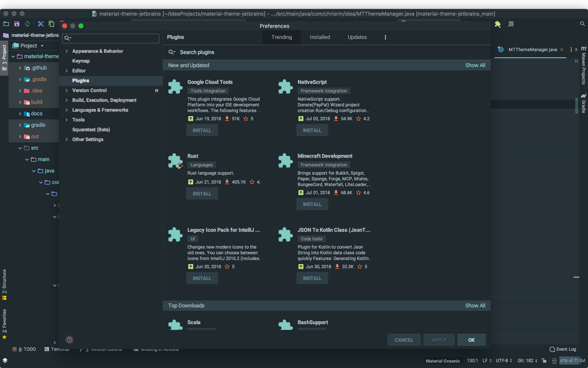The image size is (588, 368).
Task: Focus the Search plugins field
Action: click(x=327, y=52)
